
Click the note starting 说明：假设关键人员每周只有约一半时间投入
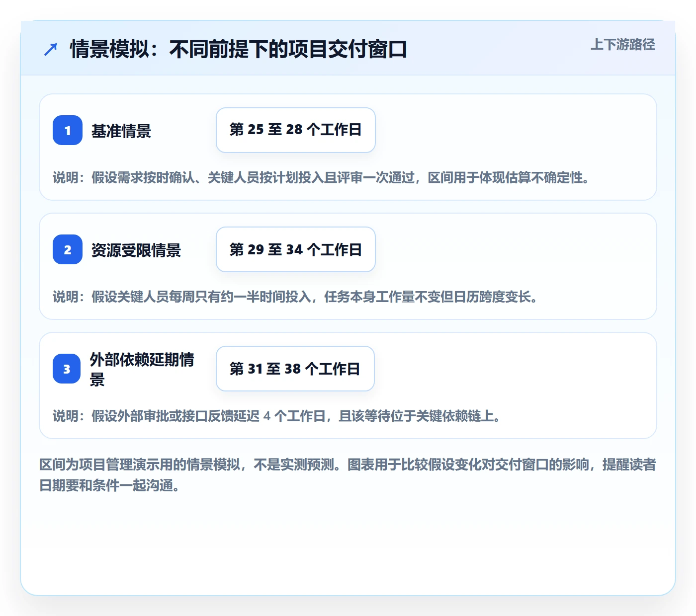point(295,297)
